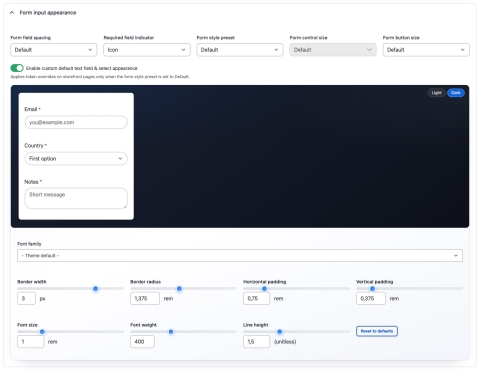Click the Font size value field
Viewport: 480px width, 370px height.
point(30,342)
